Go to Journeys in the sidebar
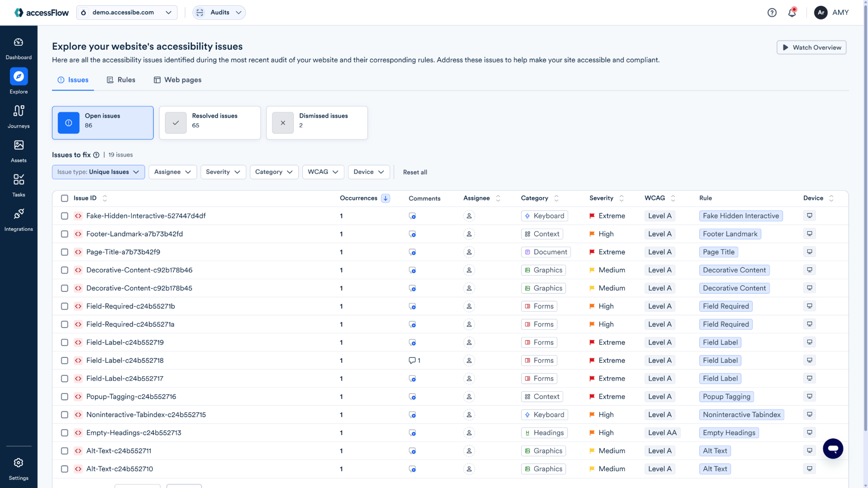Screen dimensions: 868x488 (18, 117)
